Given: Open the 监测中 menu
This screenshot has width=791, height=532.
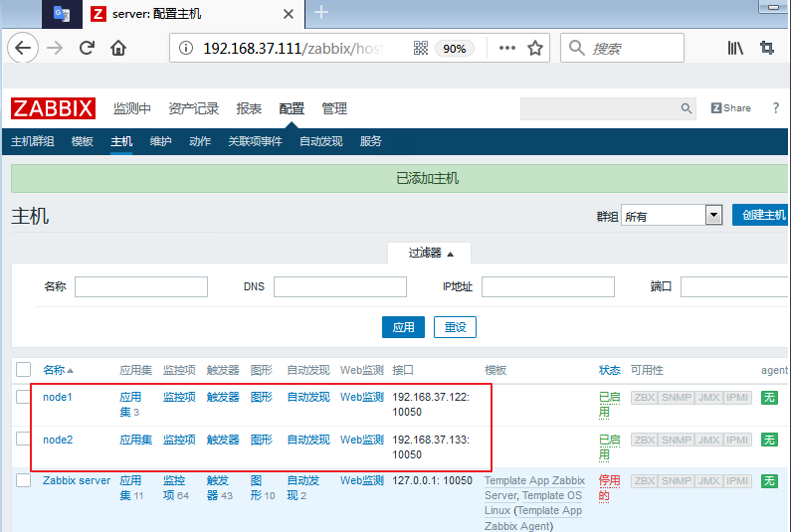Looking at the screenshot, I should coord(132,108).
